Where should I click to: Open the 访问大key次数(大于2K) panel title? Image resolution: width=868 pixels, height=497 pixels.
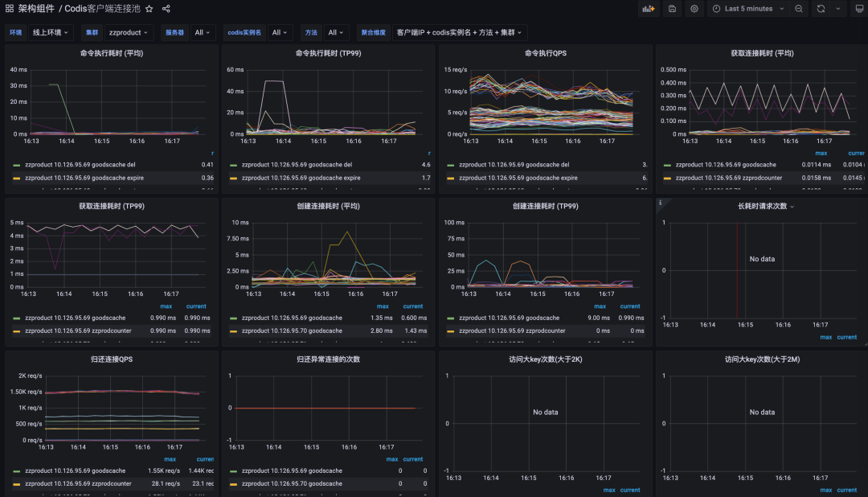point(545,359)
